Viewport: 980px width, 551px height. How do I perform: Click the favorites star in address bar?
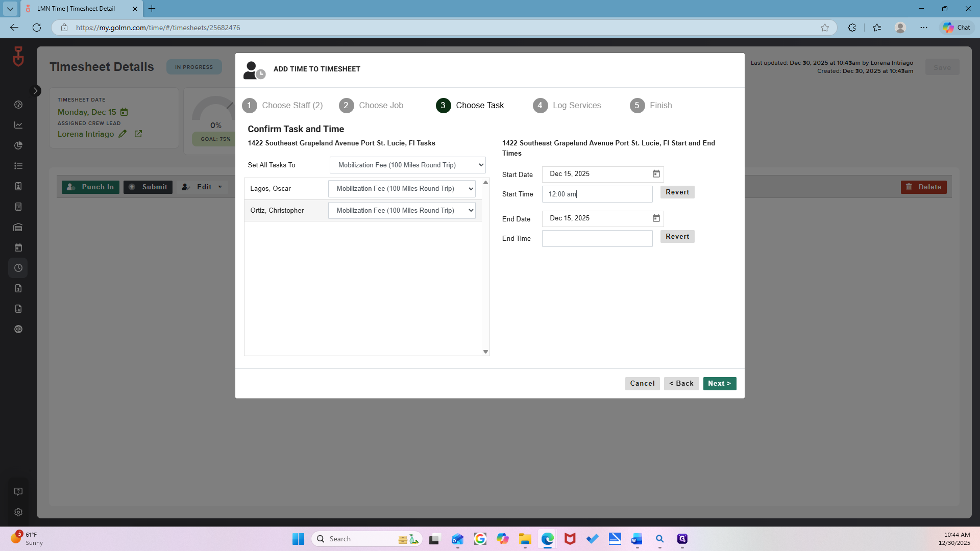click(825, 28)
